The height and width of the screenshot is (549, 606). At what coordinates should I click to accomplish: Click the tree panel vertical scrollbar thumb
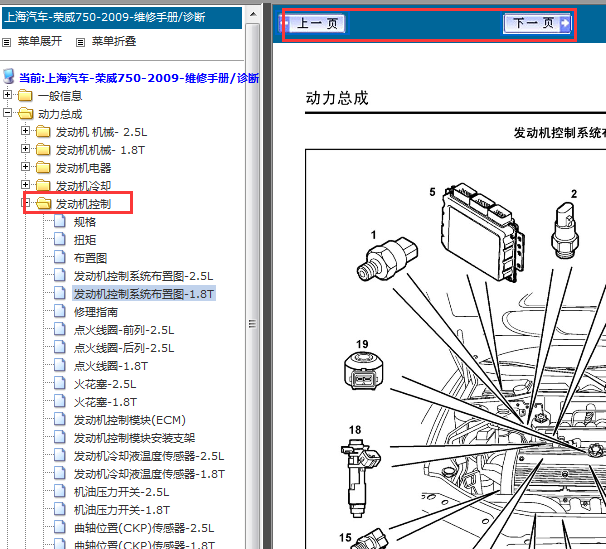(253, 325)
